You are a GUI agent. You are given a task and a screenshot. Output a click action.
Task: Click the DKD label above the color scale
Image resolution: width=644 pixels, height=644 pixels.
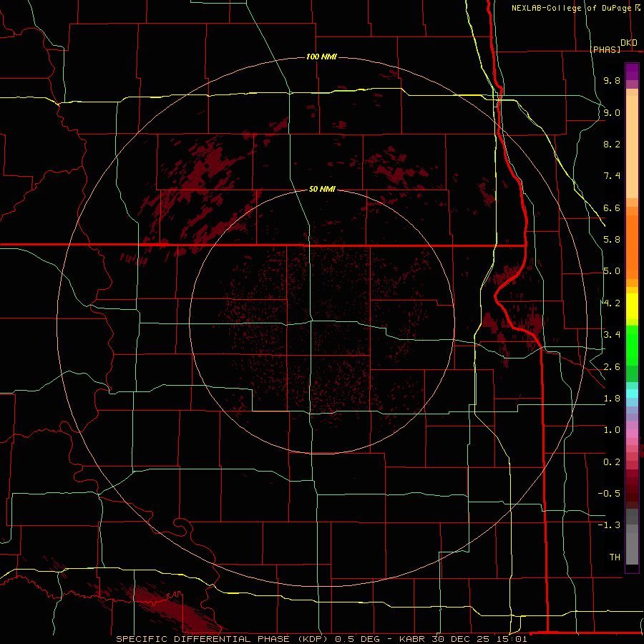[x=629, y=43]
